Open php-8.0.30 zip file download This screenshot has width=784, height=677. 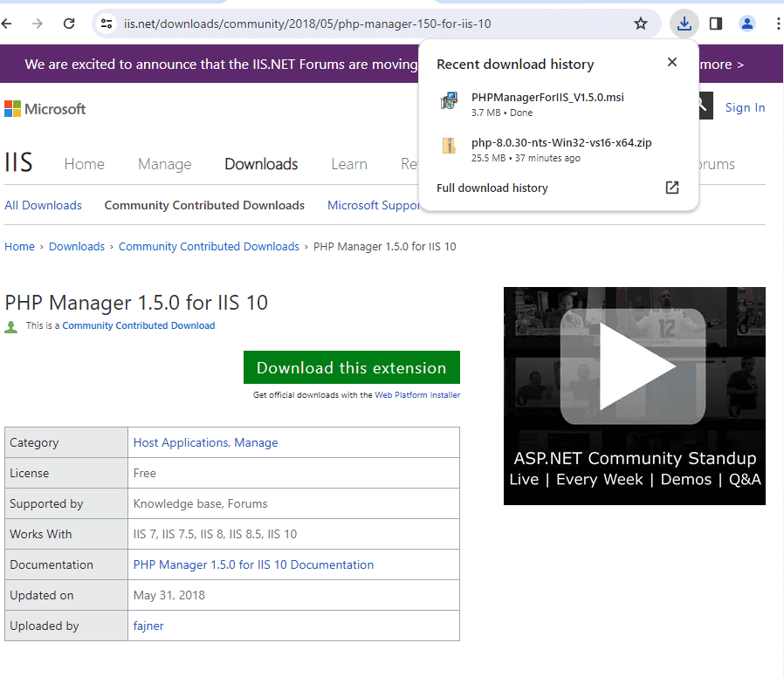click(x=561, y=143)
